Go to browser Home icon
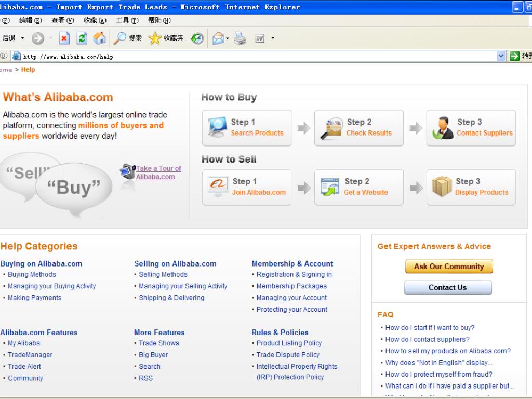The height and width of the screenshot is (399, 532). [x=99, y=38]
